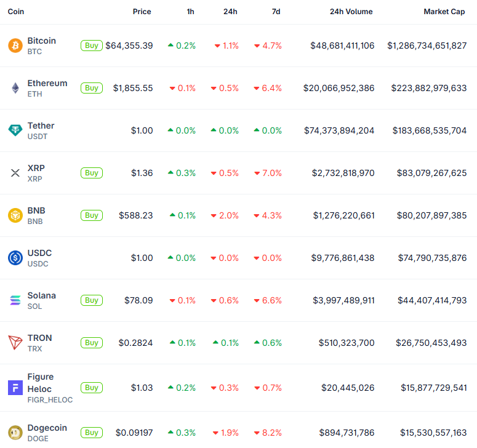Open the Dogecoin coin name link
Screen dimensions: 477x448
(x=47, y=428)
